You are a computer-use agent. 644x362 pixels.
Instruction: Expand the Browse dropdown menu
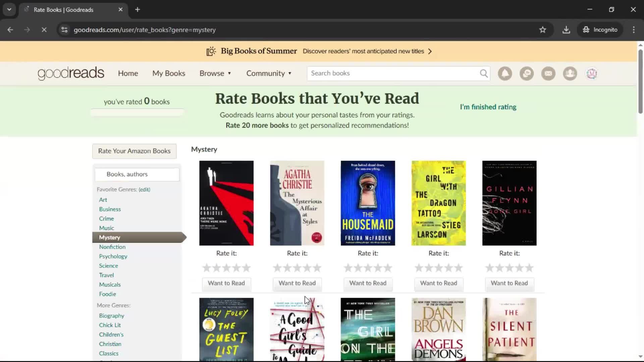pos(215,73)
